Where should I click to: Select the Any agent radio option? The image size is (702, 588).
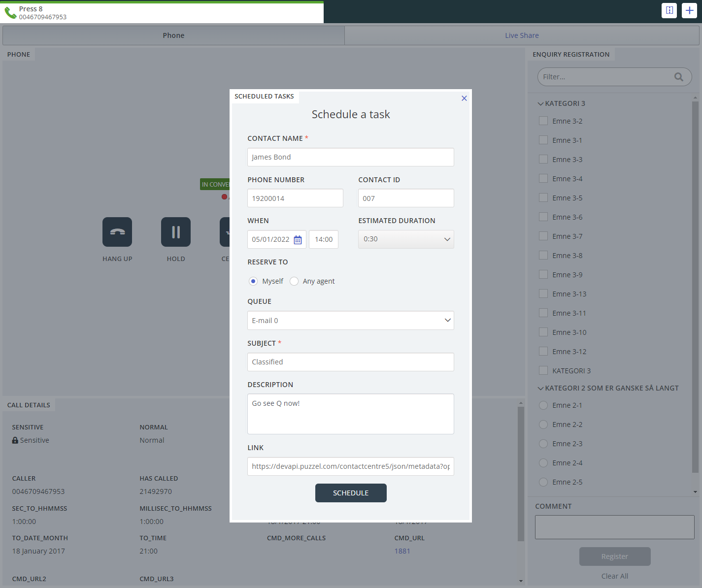coord(294,281)
